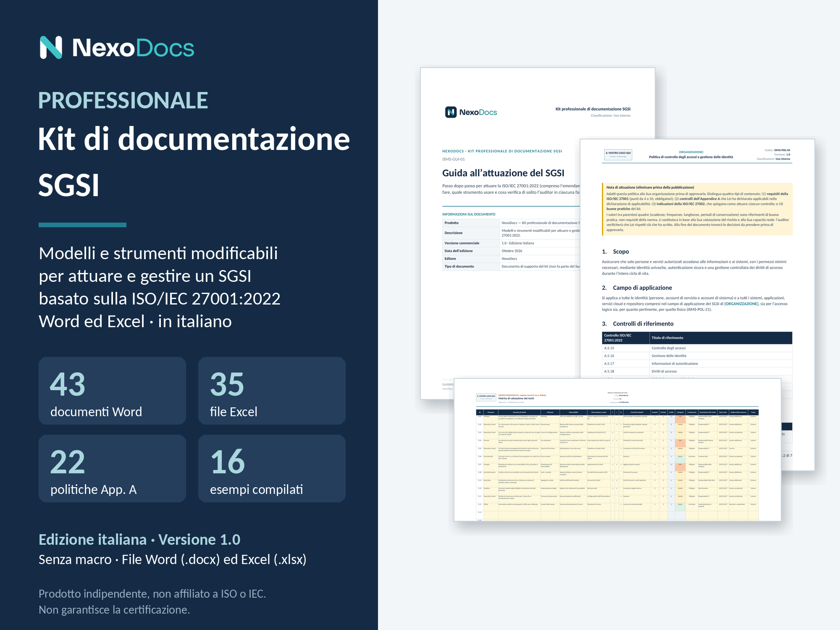Image resolution: width=840 pixels, height=630 pixels.
Task: Select the "Prodotto" row in the guide table
Action: point(511,223)
